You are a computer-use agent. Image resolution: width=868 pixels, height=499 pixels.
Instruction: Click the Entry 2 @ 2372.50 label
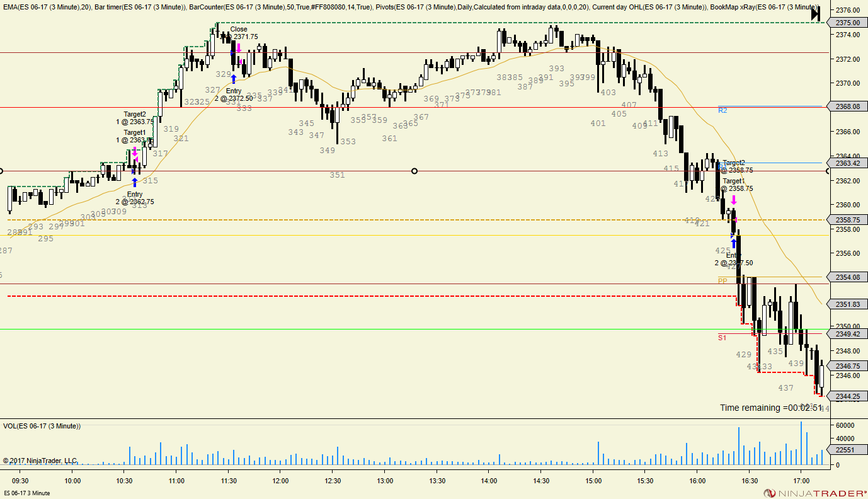coord(234,95)
